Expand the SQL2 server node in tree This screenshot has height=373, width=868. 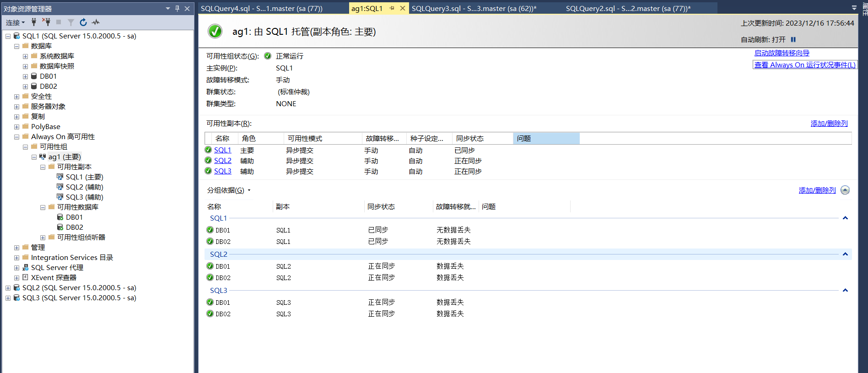point(8,288)
